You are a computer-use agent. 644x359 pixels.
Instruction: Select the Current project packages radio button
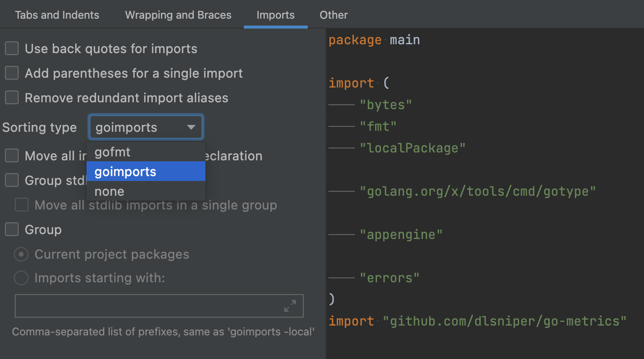21,254
